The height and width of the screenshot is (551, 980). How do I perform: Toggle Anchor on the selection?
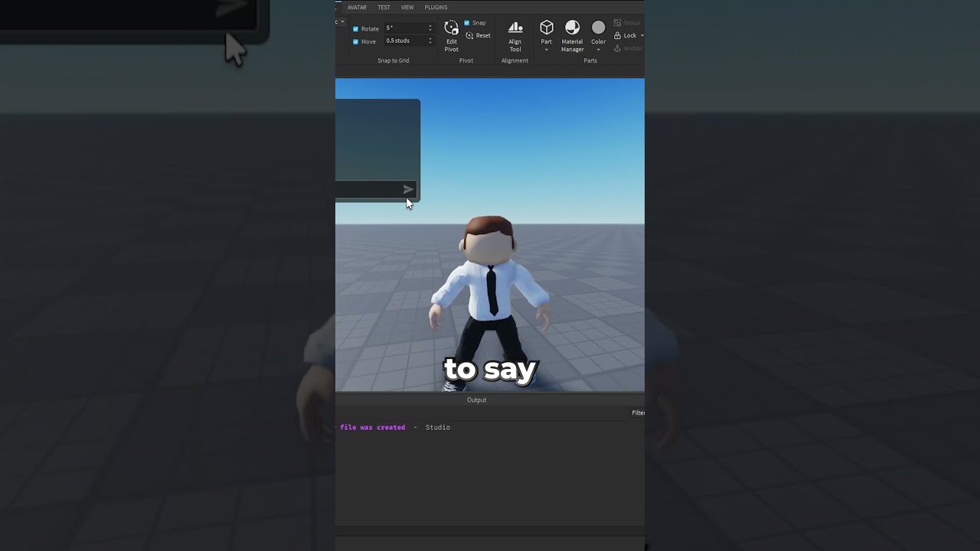pyautogui.click(x=629, y=48)
